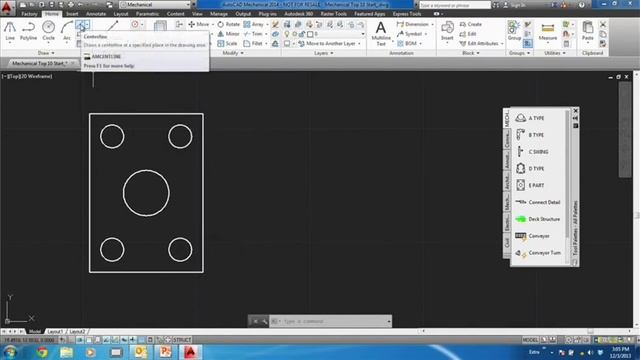640x360 pixels.
Task: Toggle the MODEL space status button
Action: point(530,340)
